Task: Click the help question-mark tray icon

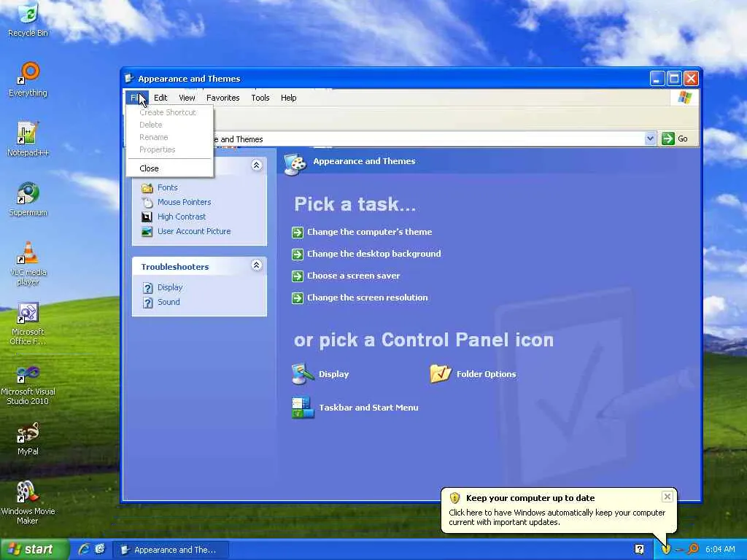Action: [640, 549]
